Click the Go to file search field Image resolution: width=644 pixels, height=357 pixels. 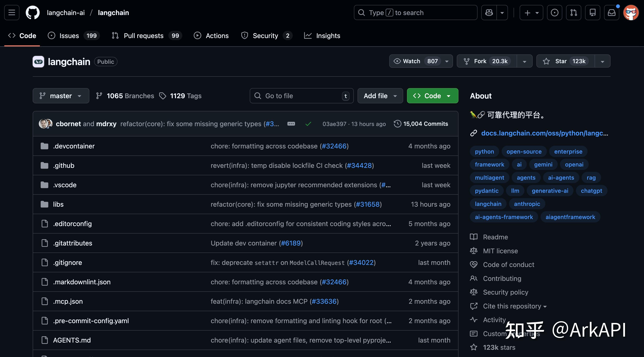[x=301, y=96]
